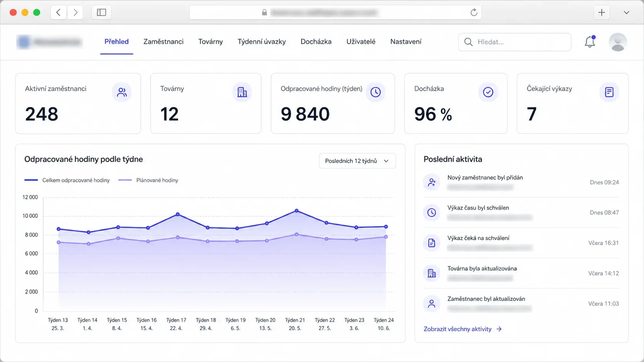
Task: Click the Čekající výkazy value 7
Action: [x=532, y=114]
